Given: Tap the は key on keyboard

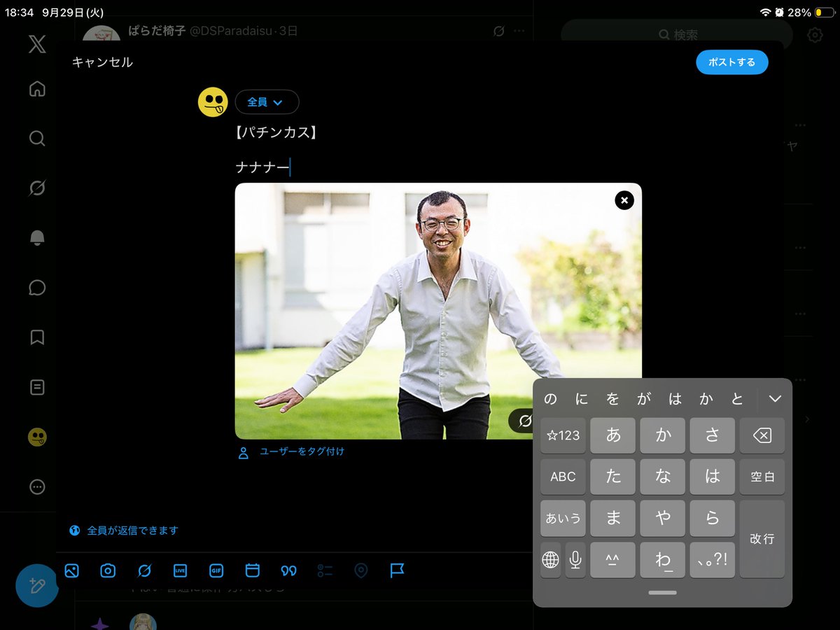Looking at the screenshot, I should (713, 477).
